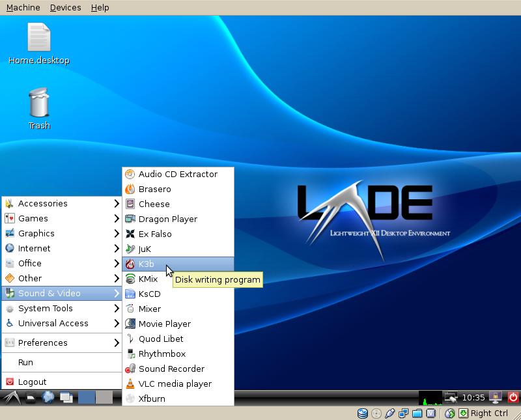The width and height of the screenshot is (521, 420).
Task: Open the Accessories menu category
Action: (62, 203)
